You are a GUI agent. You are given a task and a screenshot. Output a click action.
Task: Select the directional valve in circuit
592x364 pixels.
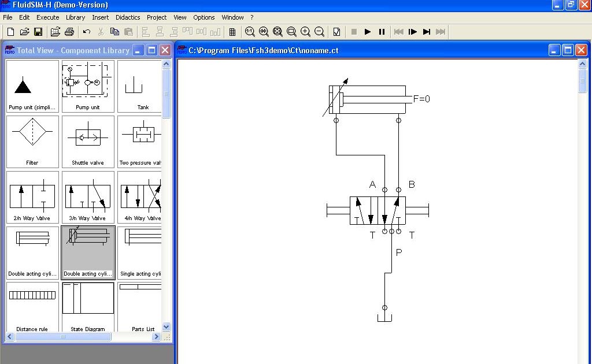pyautogui.click(x=378, y=210)
